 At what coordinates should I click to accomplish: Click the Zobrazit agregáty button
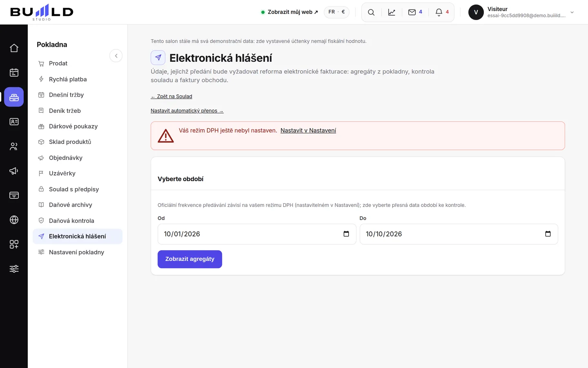(190, 259)
